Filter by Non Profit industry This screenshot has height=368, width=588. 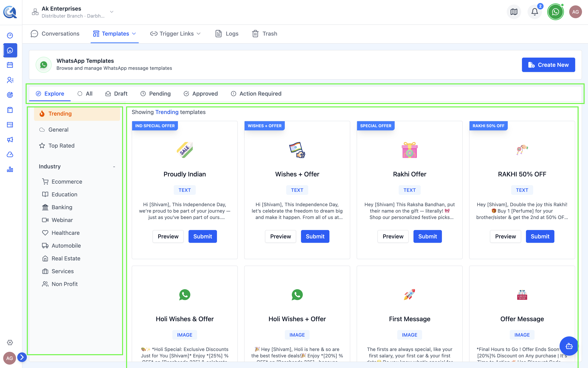pyautogui.click(x=60, y=284)
